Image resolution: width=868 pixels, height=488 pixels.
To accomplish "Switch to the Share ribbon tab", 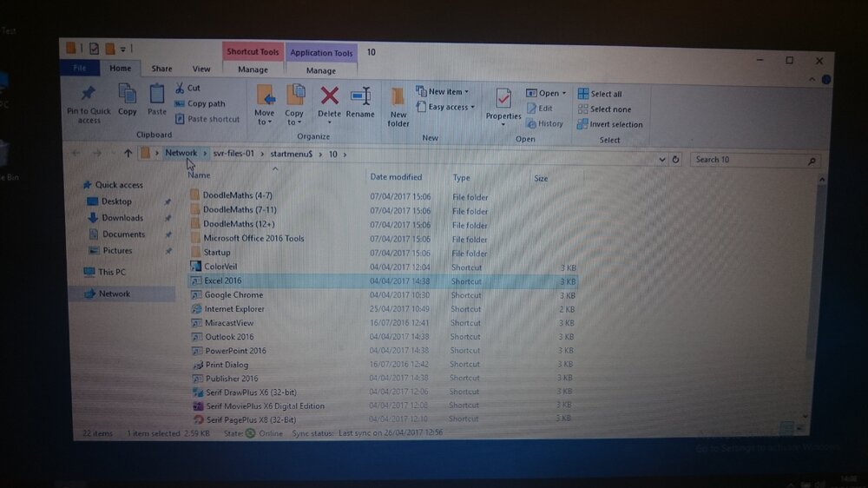I will pyautogui.click(x=161, y=69).
